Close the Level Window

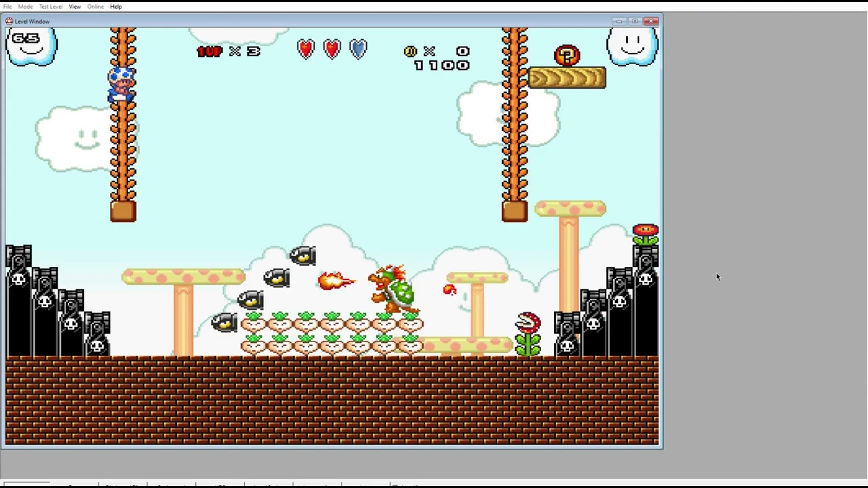(x=652, y=21)
